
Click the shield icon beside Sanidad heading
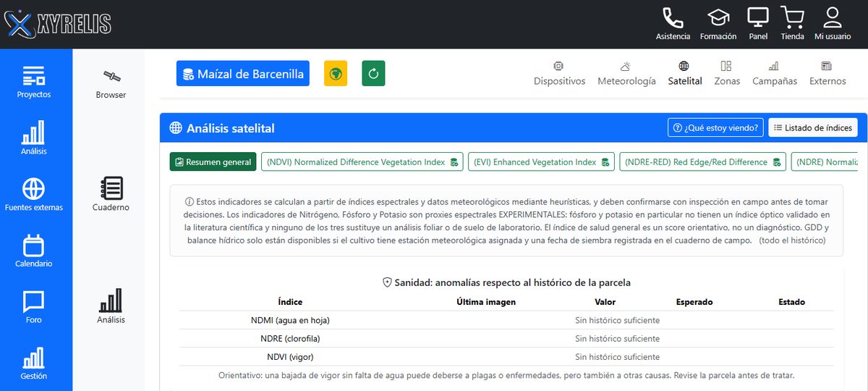click(387, 282)
